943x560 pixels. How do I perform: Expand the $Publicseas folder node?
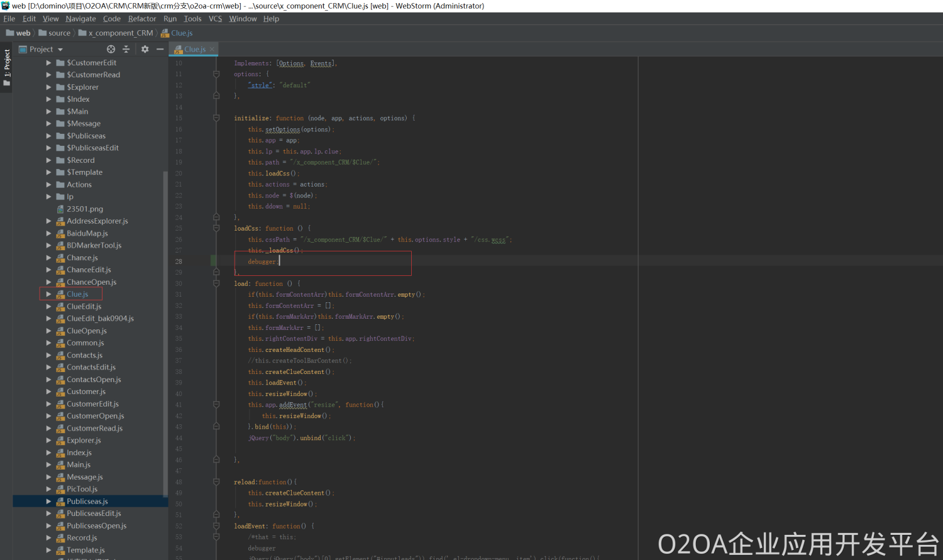(48, 136)
